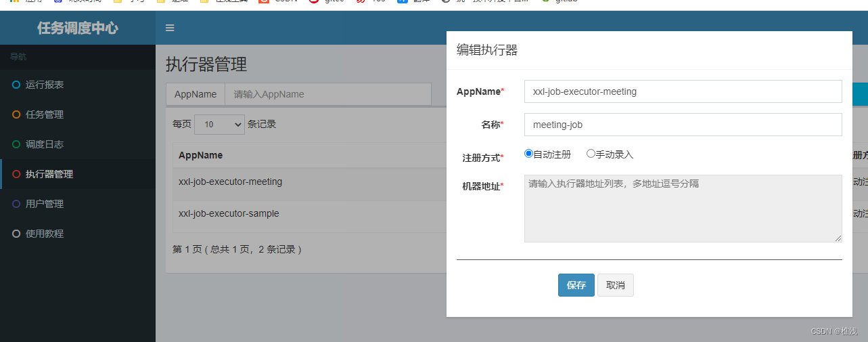The height and width of the screenshot is (342, 868).
Task: Toggle the sidebar hamburger menu icon
Action: click(170, 28)
